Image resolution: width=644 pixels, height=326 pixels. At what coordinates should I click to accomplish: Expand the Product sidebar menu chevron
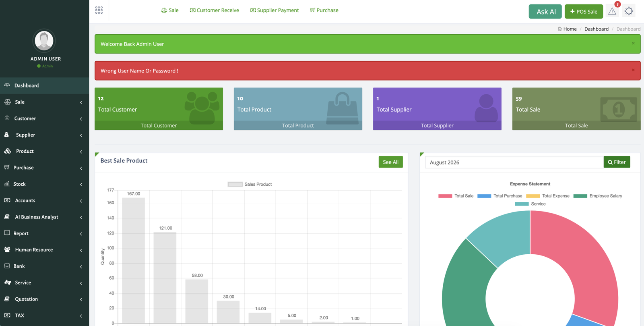[81, 152]
